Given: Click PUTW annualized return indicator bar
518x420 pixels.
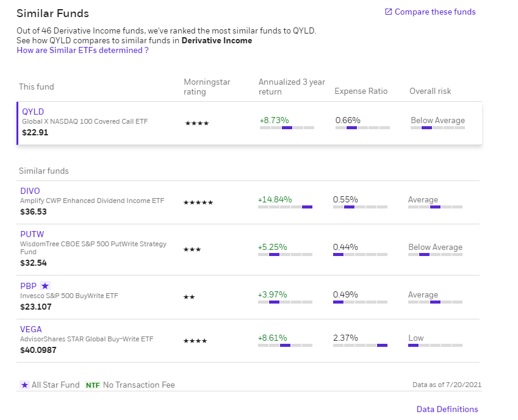Looking at the screenshot, I should 285,255.
